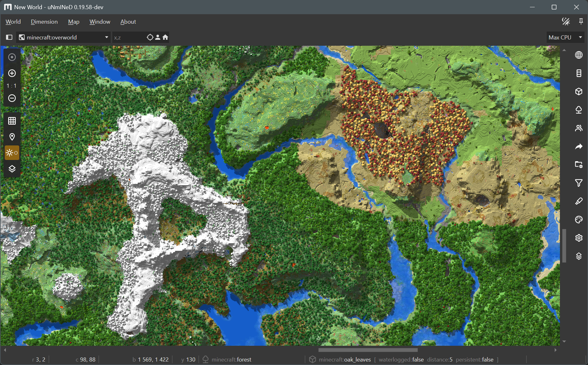
Task: Click the zoom out minus button
Action: click(x=12, y=98)
